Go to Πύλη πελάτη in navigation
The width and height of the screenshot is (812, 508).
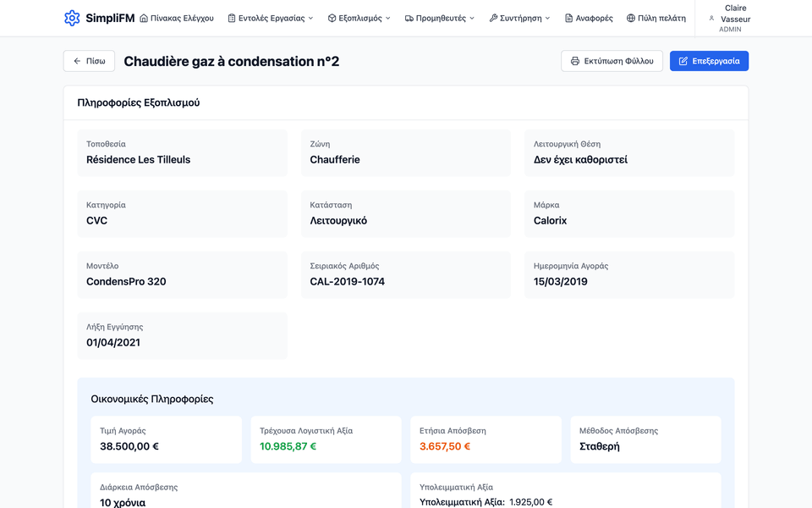point(656,18)
